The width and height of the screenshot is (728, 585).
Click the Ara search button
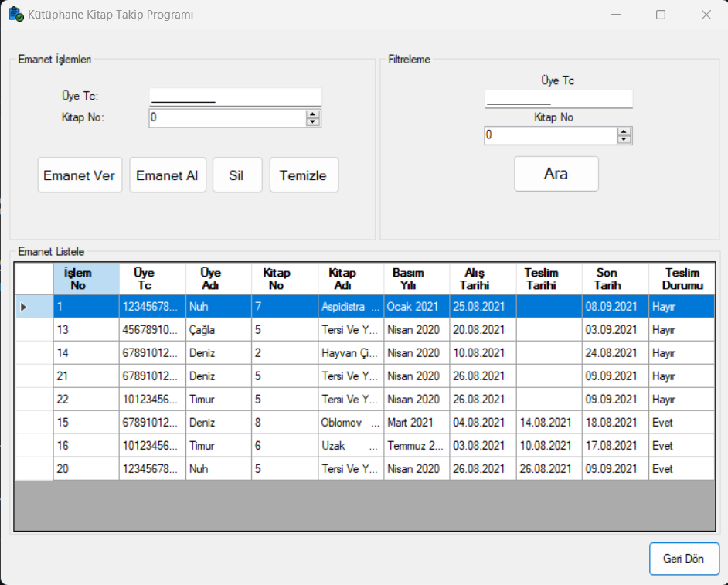tap(556, 174)
